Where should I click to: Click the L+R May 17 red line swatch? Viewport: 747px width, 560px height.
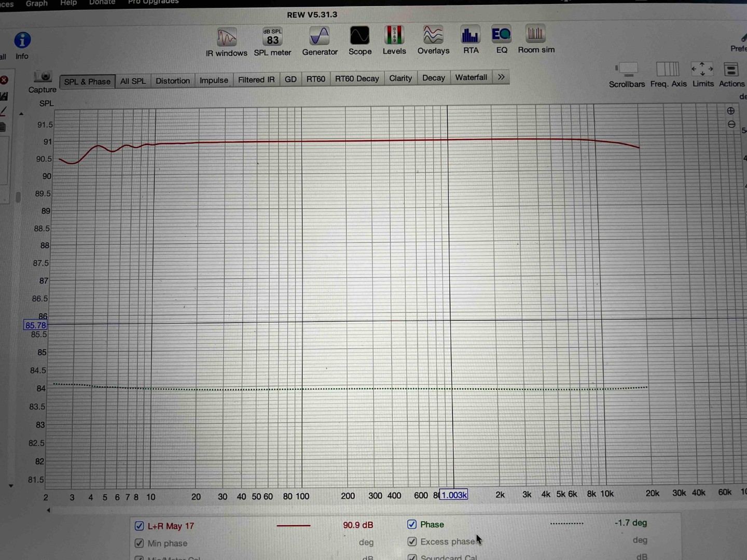pyautogui.click(x=294, y=525)
